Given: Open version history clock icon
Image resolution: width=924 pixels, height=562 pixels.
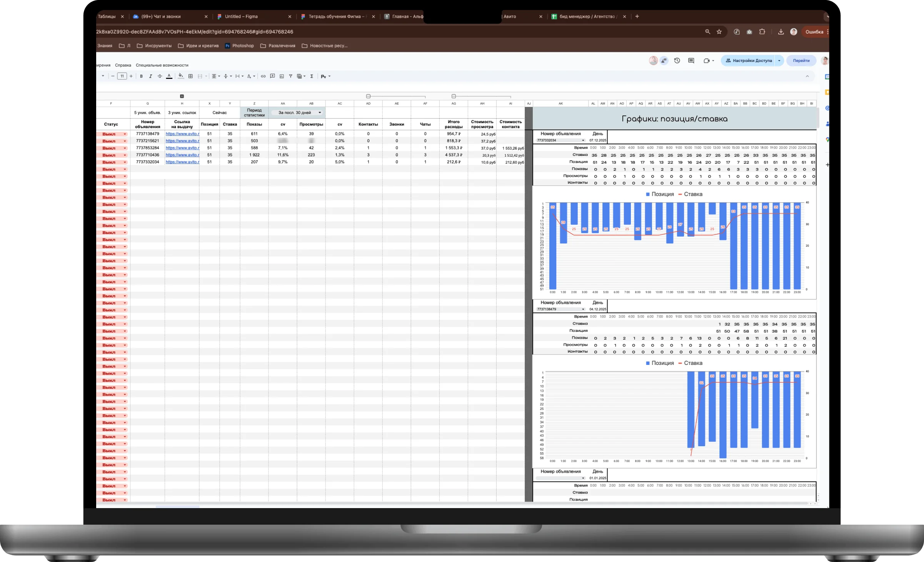Looking at the screenshot, I should point(677,60).
